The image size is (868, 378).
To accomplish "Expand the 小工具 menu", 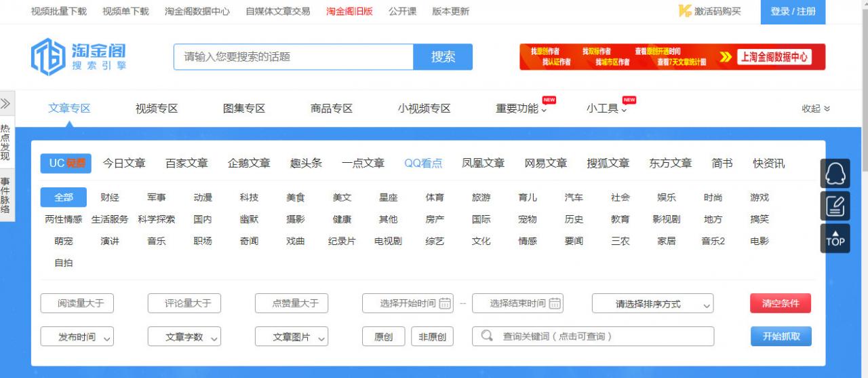I will 606,109.
